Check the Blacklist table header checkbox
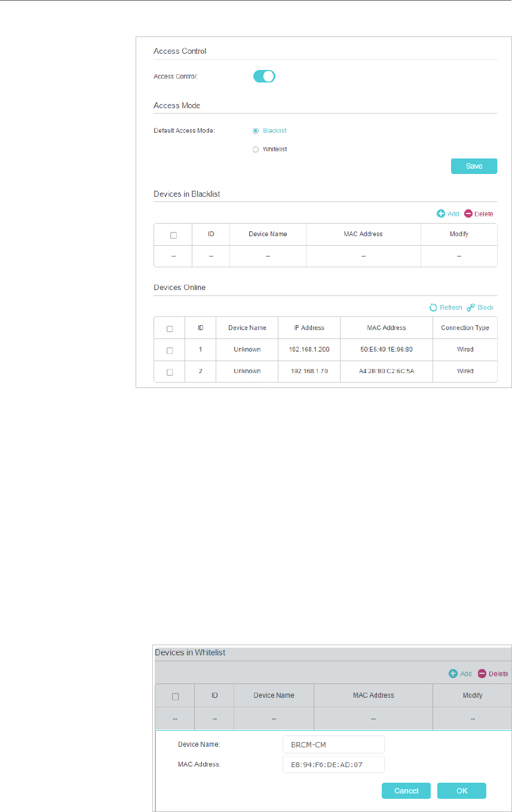 (x=173, y=234)
